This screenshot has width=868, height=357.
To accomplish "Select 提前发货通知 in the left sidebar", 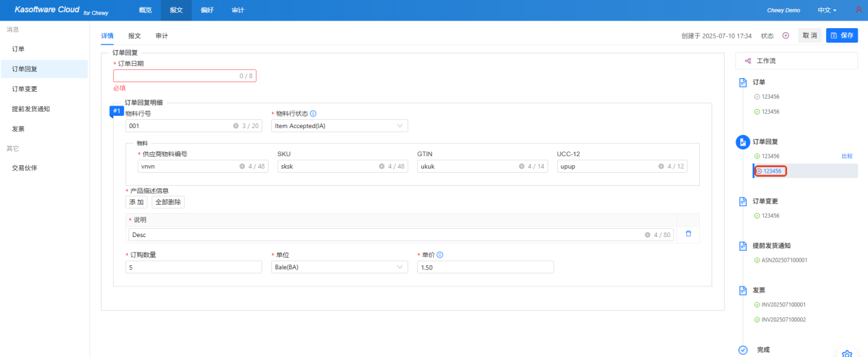I will 31,109.
